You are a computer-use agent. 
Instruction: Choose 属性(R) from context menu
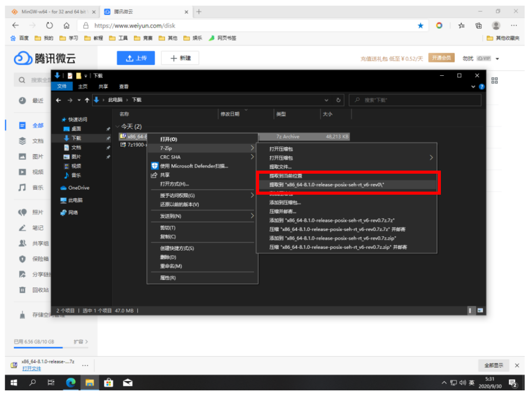tap(168, 278)
